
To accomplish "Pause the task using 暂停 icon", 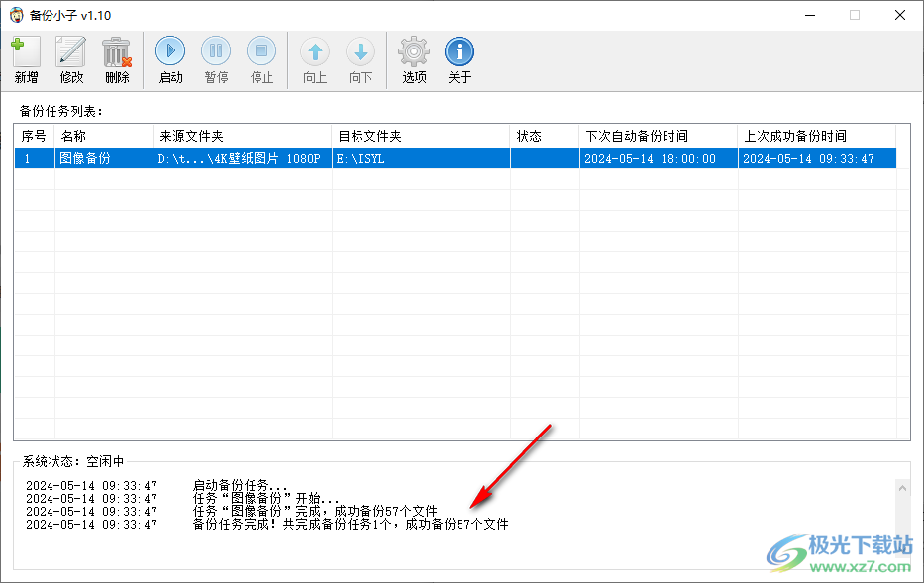I will [216, 51].
